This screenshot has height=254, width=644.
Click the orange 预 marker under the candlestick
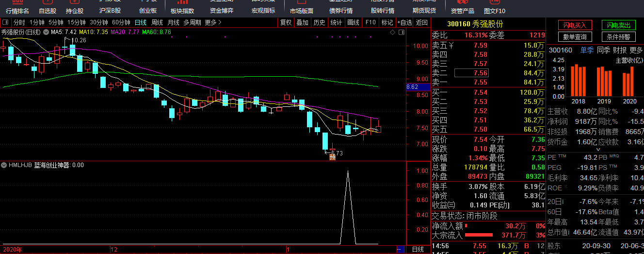[x=332, y=157]
